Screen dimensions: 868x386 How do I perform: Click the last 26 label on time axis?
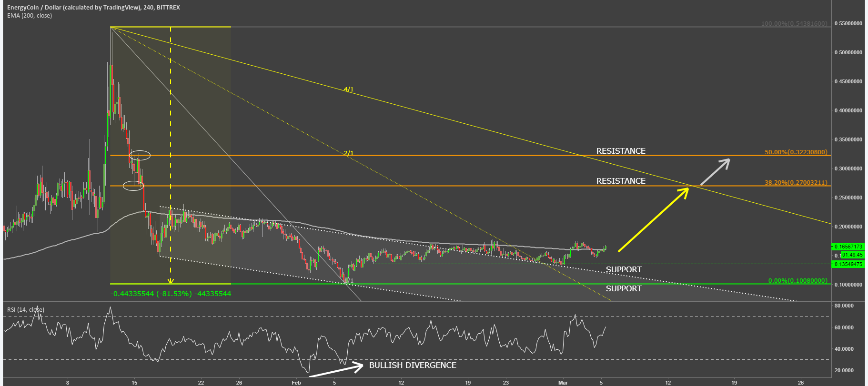pos(801,383)
